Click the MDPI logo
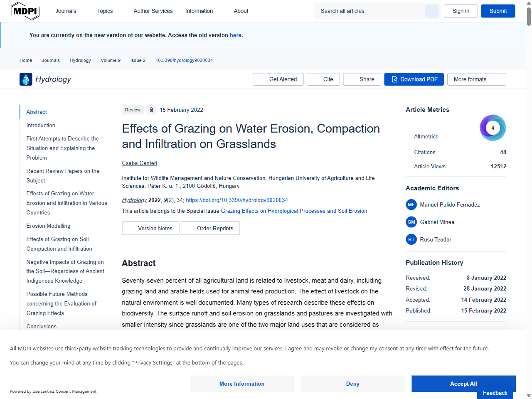 [25, 11]
